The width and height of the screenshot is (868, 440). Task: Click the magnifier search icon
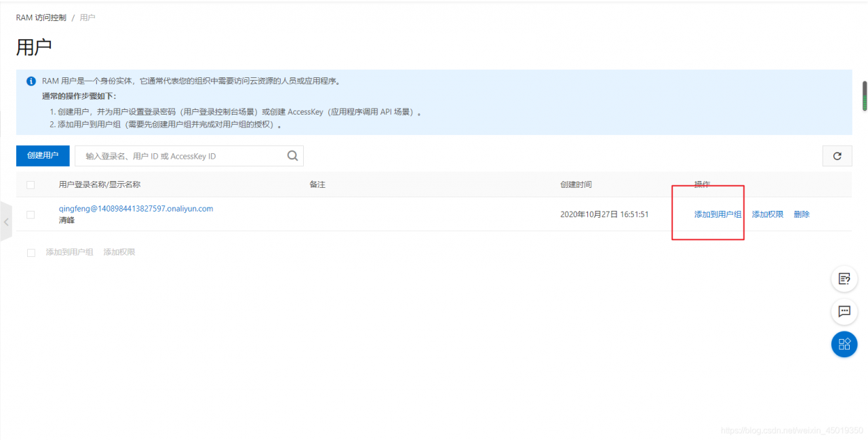(292, 155)
